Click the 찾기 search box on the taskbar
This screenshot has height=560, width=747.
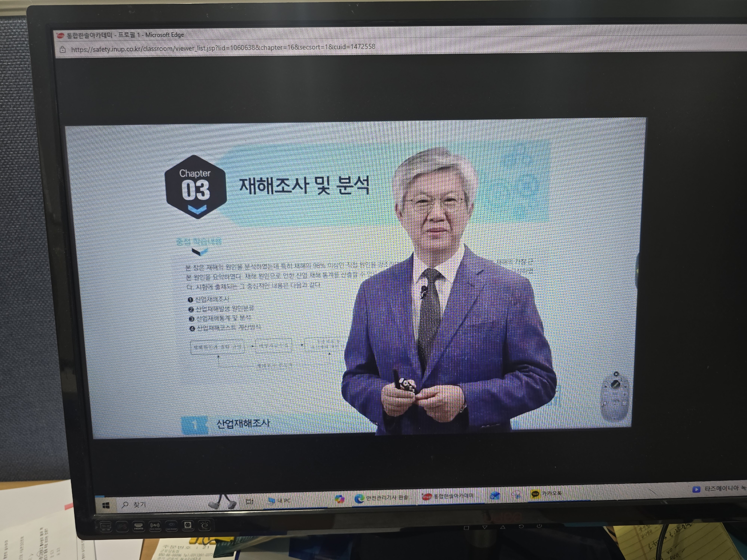[139, 504]
